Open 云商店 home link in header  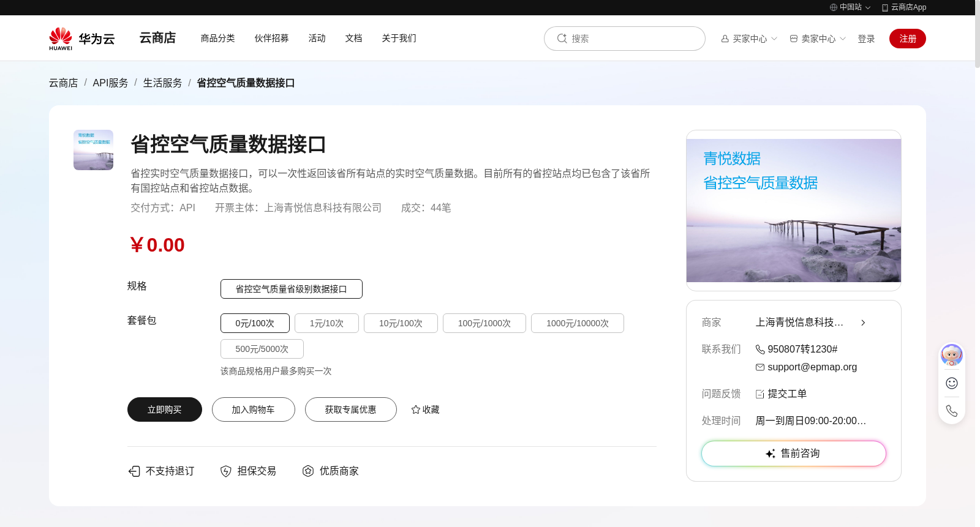[157, 38]
